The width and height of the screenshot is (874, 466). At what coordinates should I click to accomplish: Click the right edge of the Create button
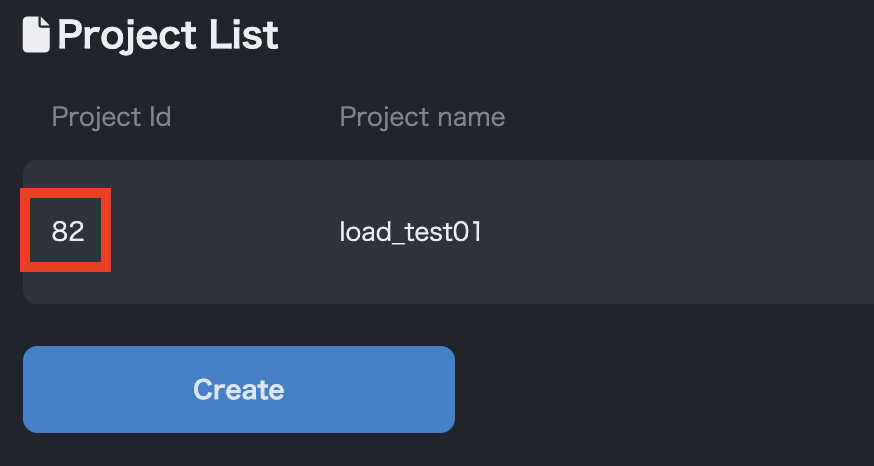(x=443, y=389)
